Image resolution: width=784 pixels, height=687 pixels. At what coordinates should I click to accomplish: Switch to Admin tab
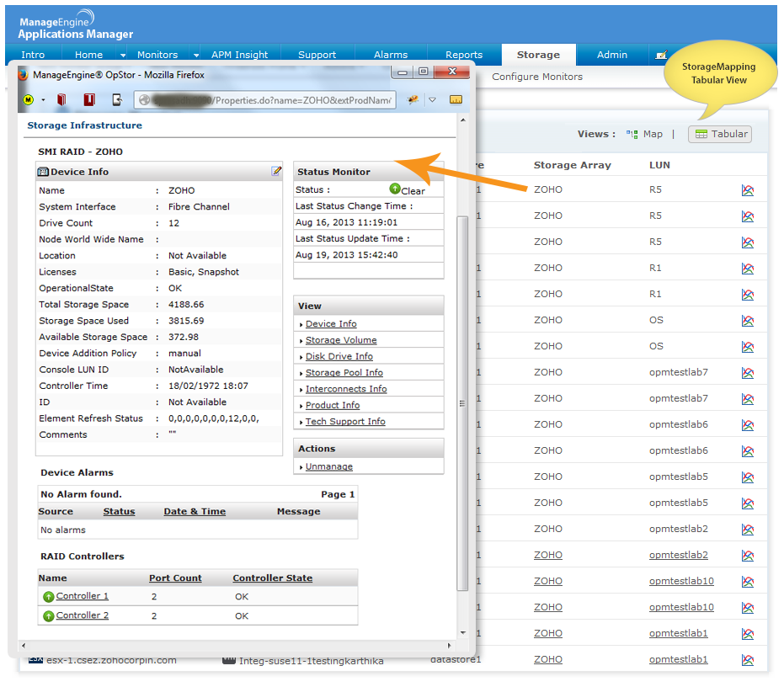click(x=612, y=55)
